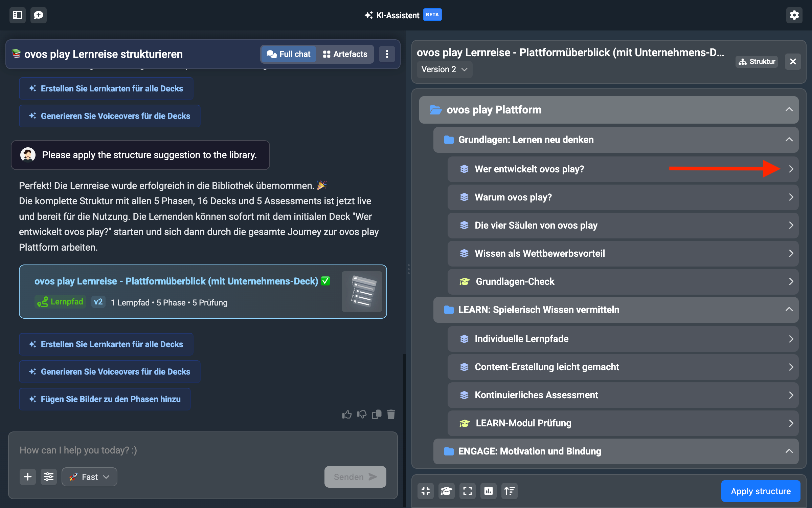Open the Fast model dropdown
The image size is (812, 508).
pyautogui.click(x=89, y=477)
